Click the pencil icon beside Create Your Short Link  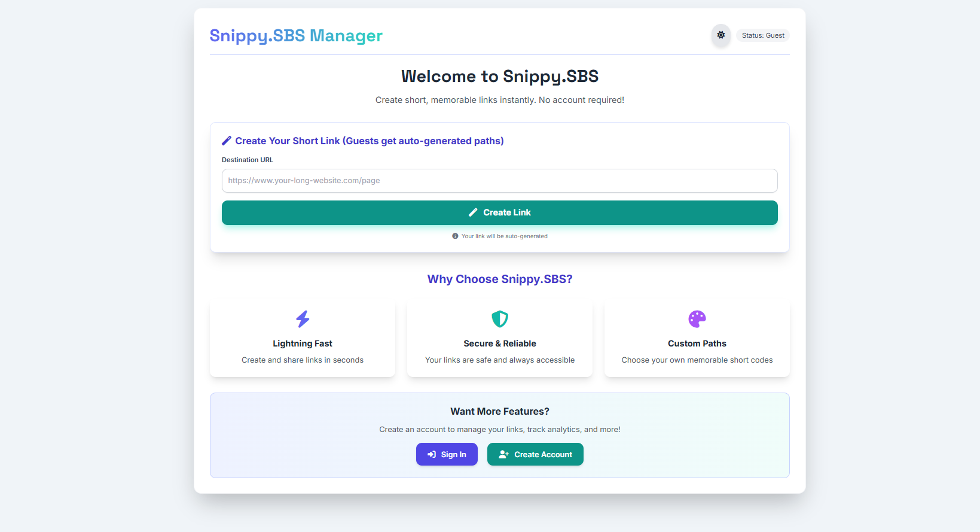coord(227,141)
